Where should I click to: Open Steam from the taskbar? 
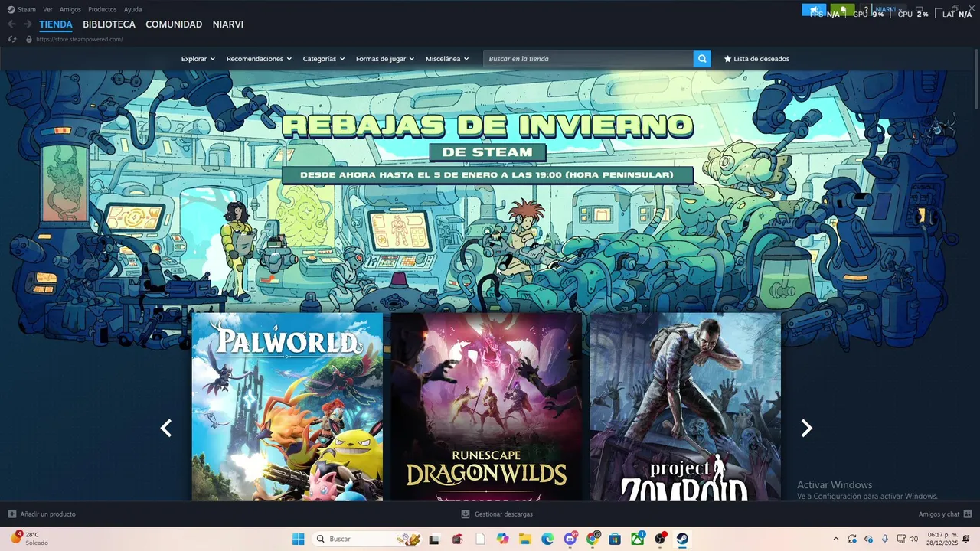point(682,539)
